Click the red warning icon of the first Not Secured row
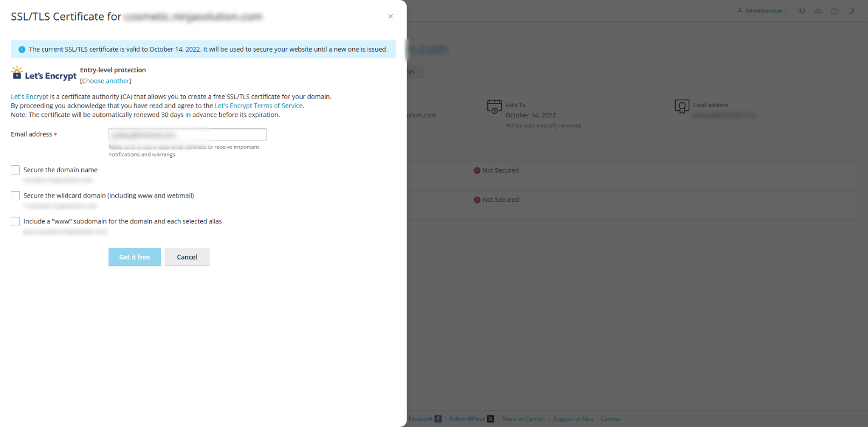This screenshot has width=868, height=427. click(x=477, y=171)
